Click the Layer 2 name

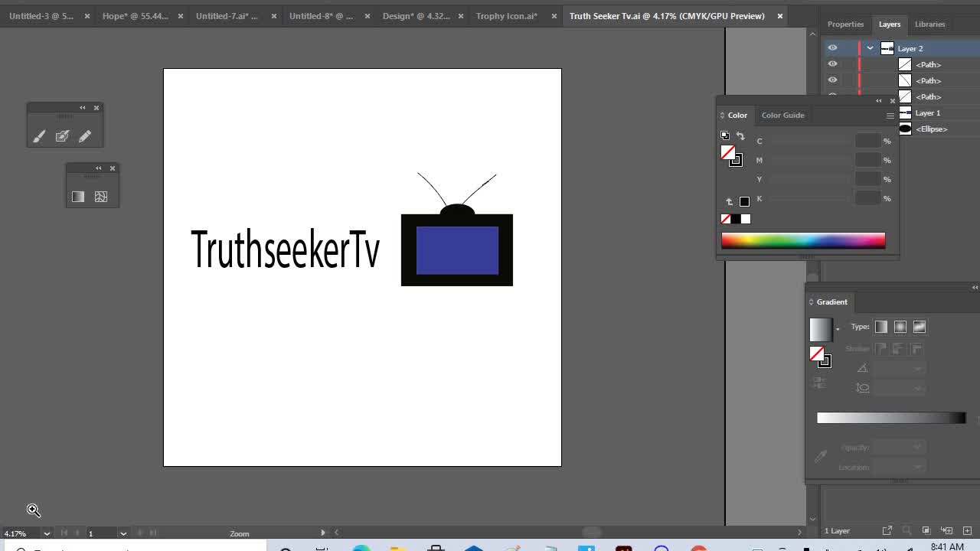(x=910, y=48)
